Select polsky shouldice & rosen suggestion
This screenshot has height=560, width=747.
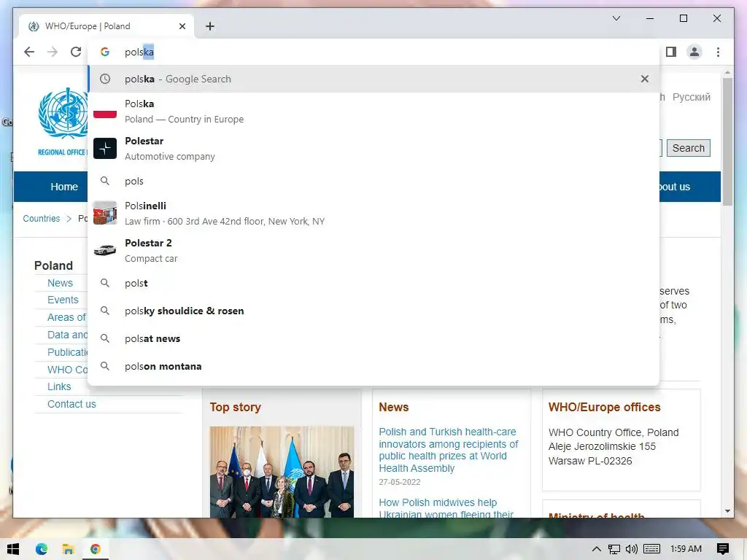(373, 311)
